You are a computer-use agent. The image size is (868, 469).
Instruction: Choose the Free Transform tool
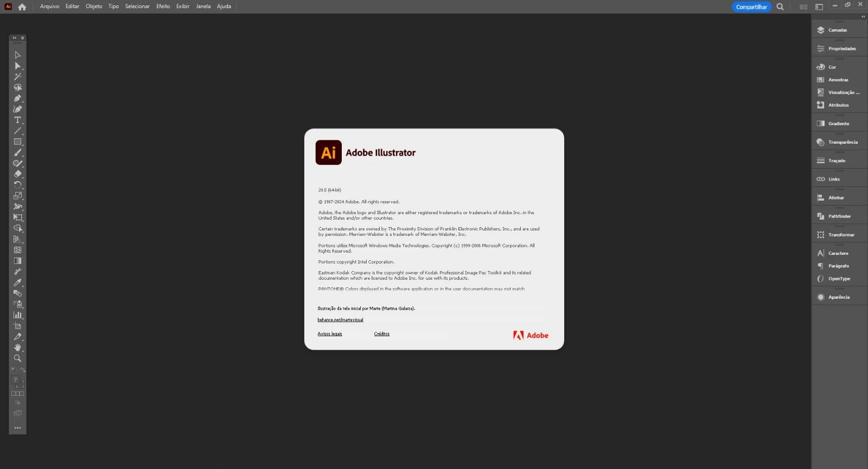tap(17, 217)
